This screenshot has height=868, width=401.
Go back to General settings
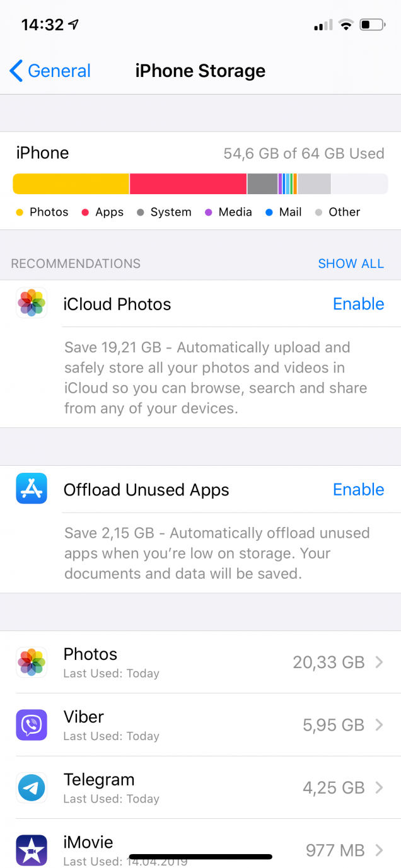pos(50,71)
